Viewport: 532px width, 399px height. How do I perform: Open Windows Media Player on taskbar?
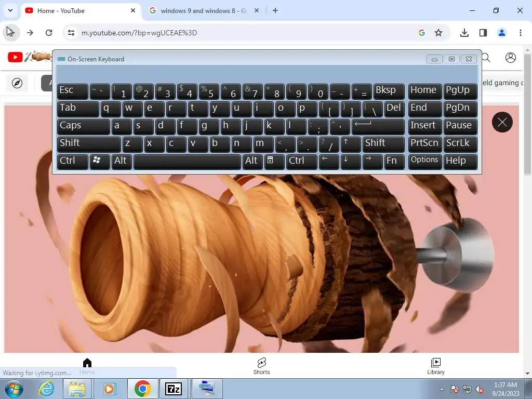(x=109, y=389)
